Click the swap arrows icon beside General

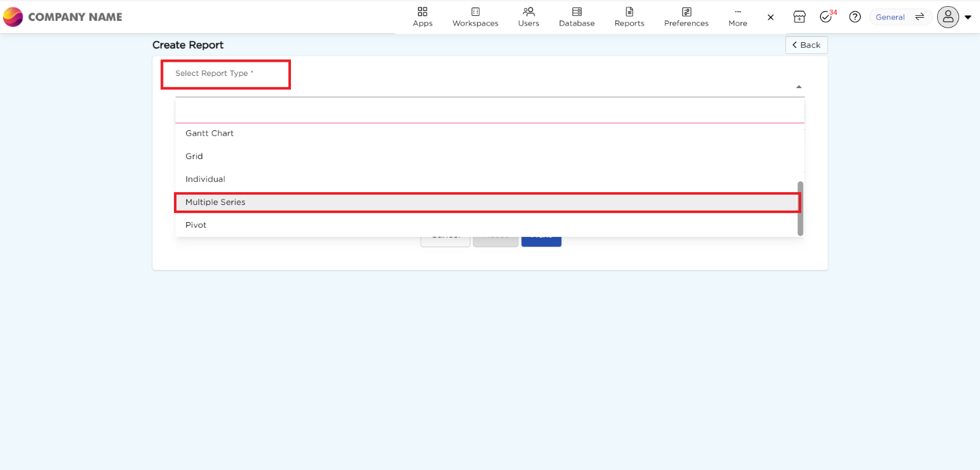point(919,17)
